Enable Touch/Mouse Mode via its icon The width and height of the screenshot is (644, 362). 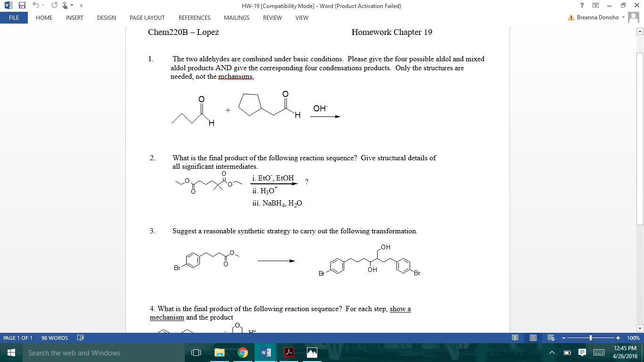(x=65, y=5)
